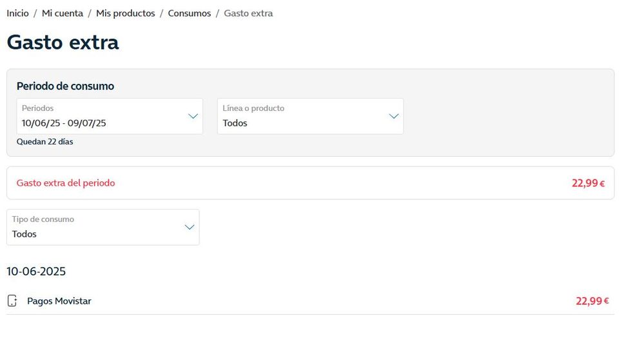Click the period total 22,99 € amount
This screenshot has width=644, height=354.
pyautogui.click(x=588, y=183)
